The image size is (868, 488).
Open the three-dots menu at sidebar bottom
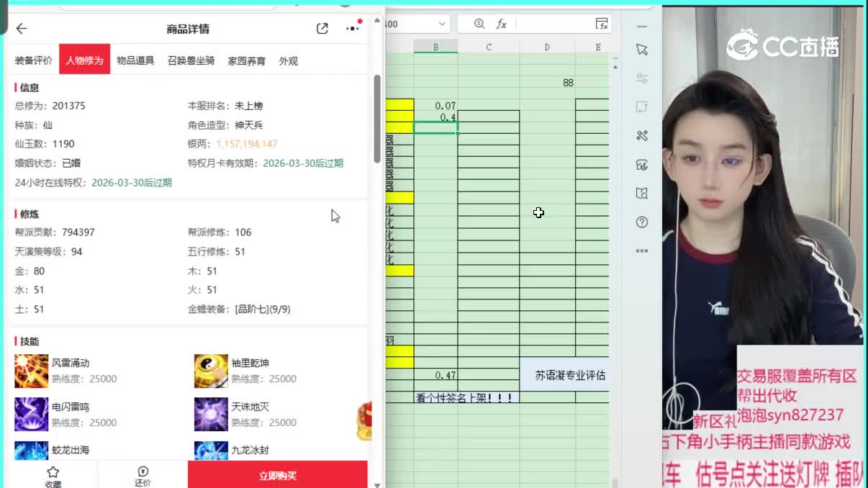642,250
